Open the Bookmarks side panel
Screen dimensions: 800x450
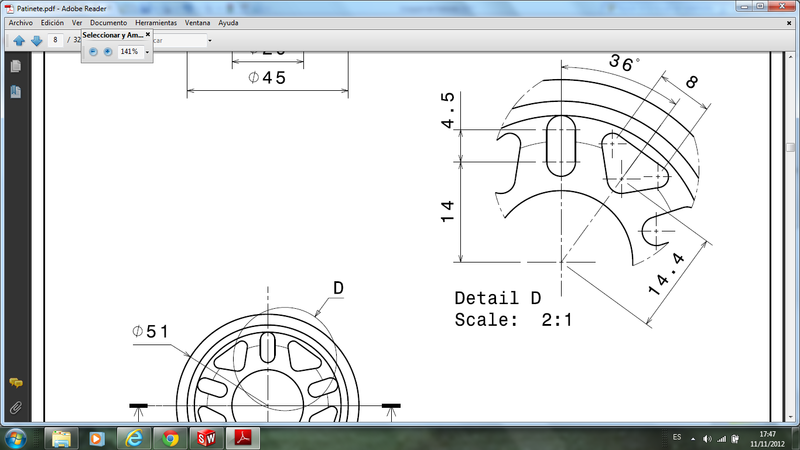click(16, 92)
